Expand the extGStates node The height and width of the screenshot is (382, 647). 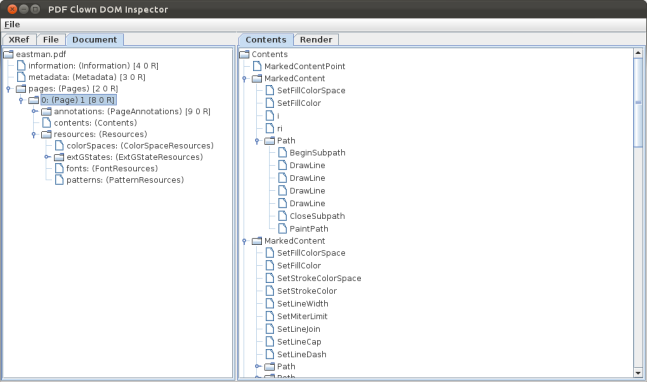47,157
